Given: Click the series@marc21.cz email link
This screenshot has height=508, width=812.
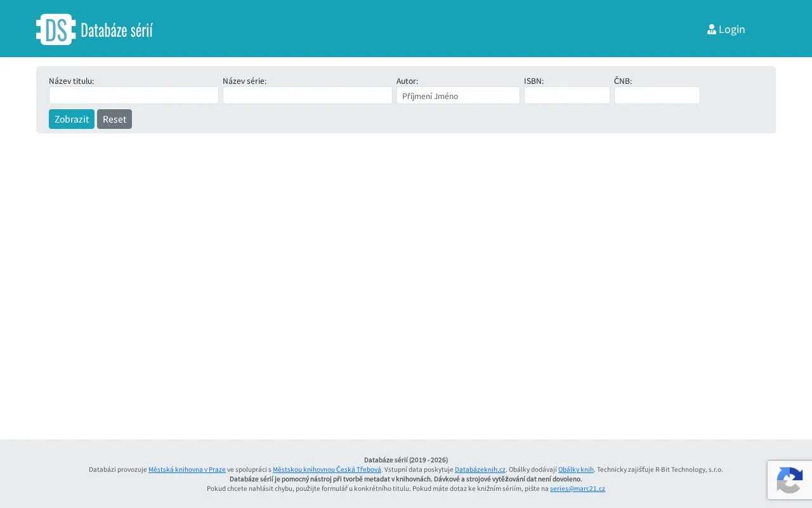Looking at the screenshot, I should tap(577, 489).
